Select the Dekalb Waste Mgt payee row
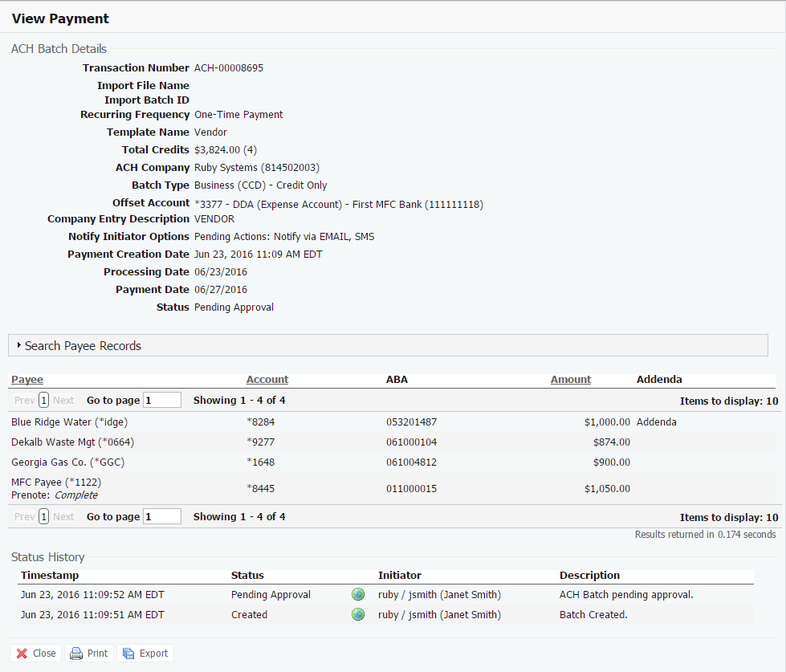Viewport: 786px width, 672px height. (x=72, y=442)
